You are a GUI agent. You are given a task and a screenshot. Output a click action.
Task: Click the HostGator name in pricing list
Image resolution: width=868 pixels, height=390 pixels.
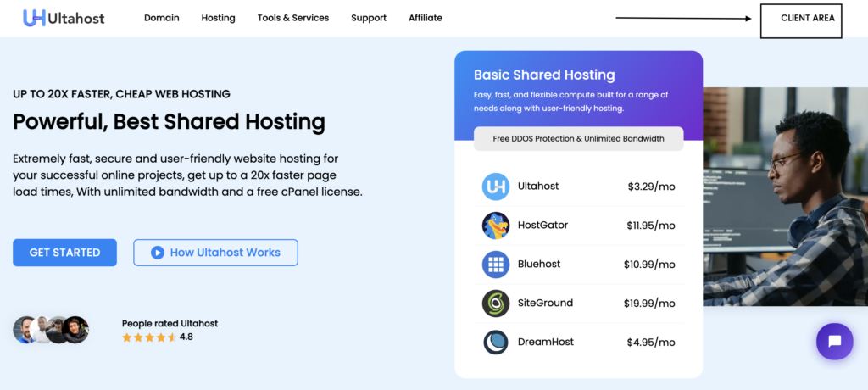pos(542,225)
